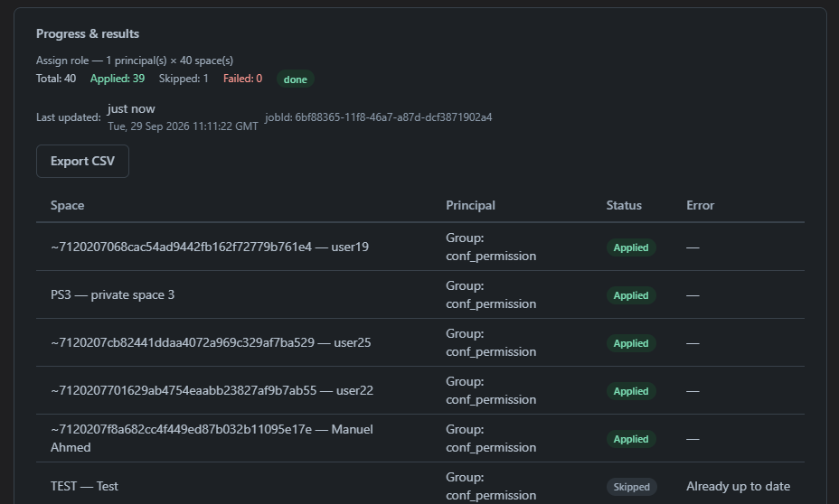The image size is (839, 504).
Task: Click the Skipped badge for TEST row
Action: click(631, 487)
